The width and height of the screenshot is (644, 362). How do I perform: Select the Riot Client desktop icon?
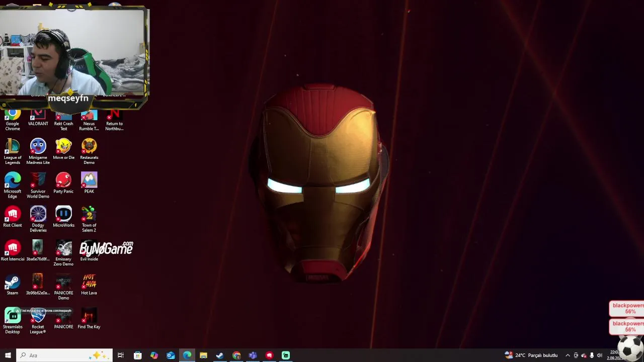pos(13,217)
